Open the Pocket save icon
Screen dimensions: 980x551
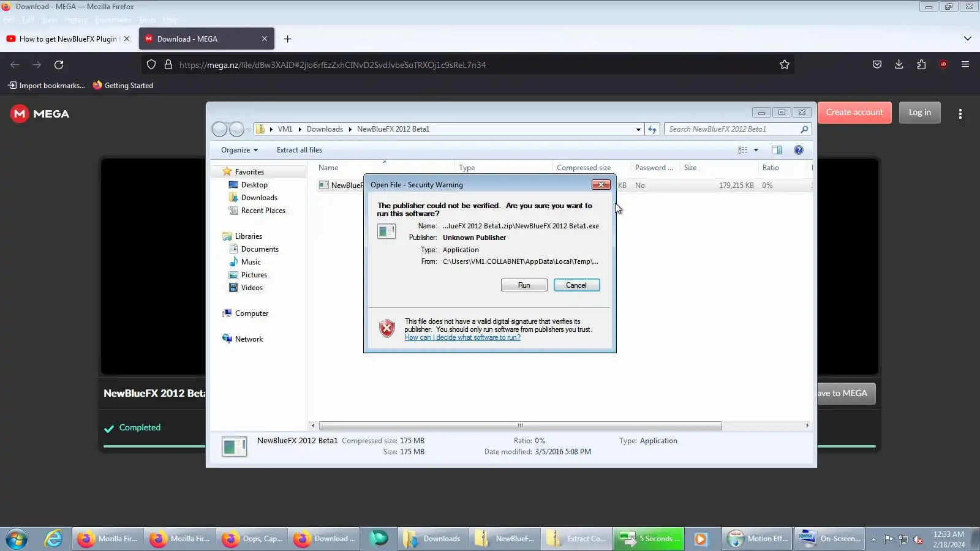[x=877, y=65]
